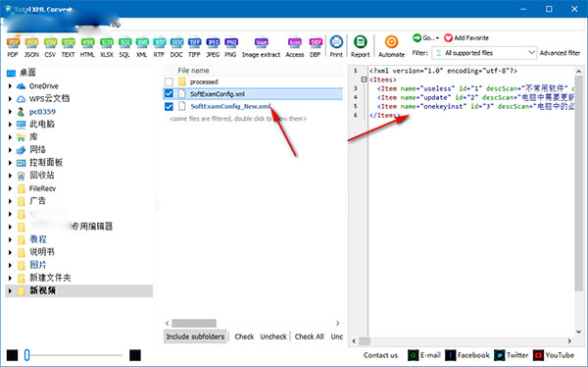588x367 pixels.
Task: Expand the OneDrive tree node
Action: click(x=10, y=86)
